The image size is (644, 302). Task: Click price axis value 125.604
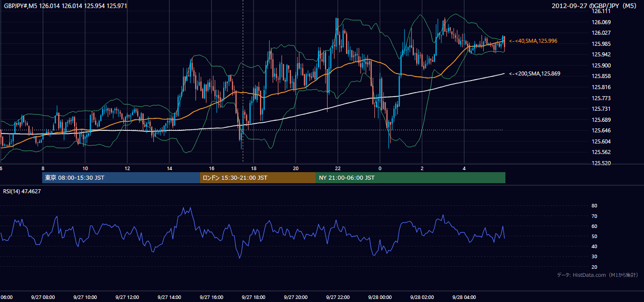pos(601,141)
